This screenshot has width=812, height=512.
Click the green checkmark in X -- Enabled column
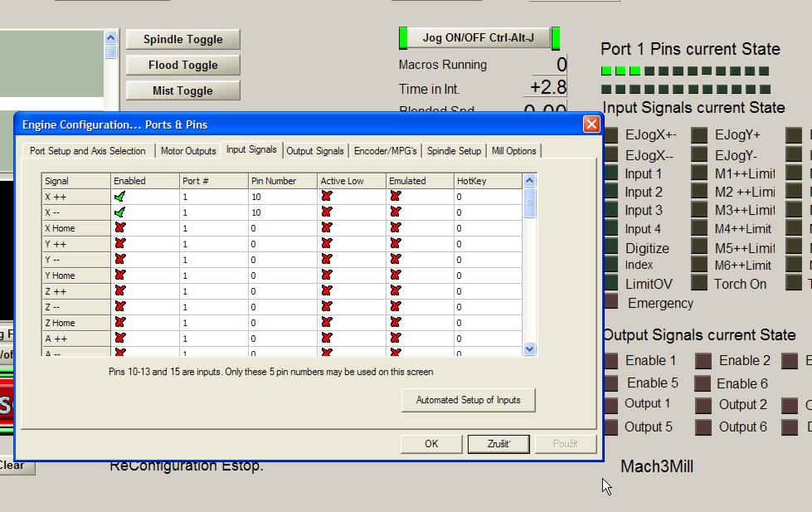click(120, 212)
